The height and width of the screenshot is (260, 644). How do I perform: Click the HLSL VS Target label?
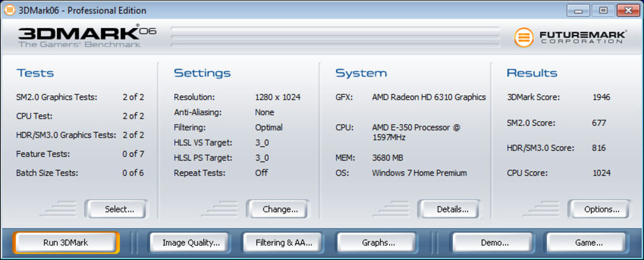203,143
